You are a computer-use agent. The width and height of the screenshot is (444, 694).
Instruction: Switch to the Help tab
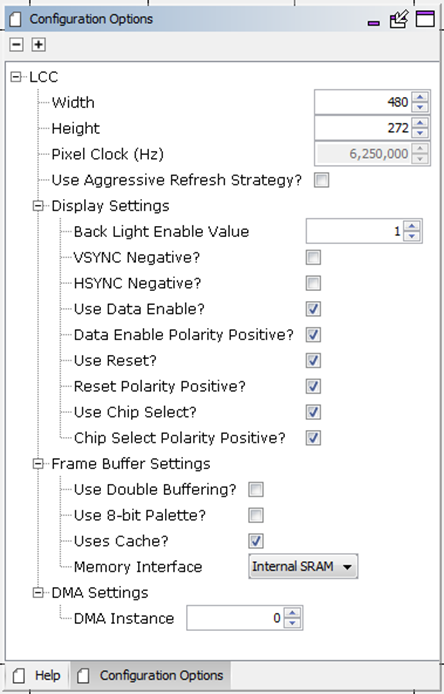tap(37, 675)
